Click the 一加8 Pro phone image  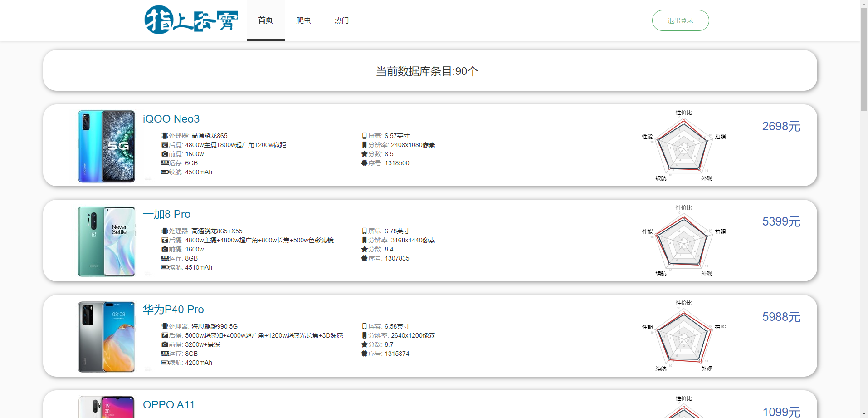click(107, 241)
